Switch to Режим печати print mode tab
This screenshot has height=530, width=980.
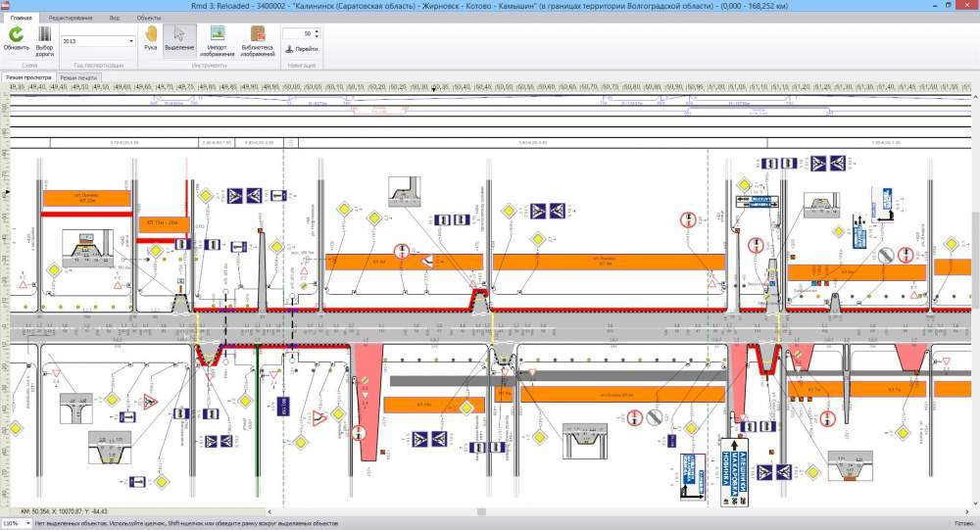point(77,75)
